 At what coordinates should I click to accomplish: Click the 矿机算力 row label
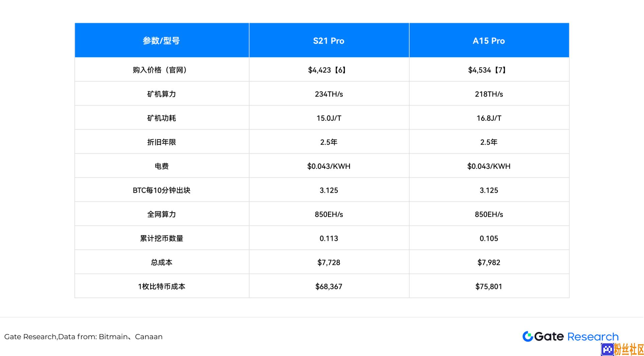[x=162, y=94]
